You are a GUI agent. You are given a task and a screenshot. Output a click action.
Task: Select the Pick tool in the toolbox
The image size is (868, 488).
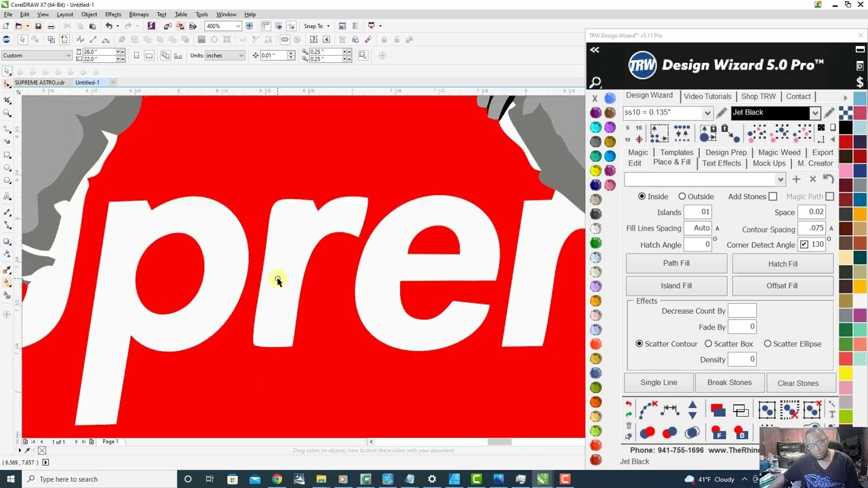tap(7, 71)
